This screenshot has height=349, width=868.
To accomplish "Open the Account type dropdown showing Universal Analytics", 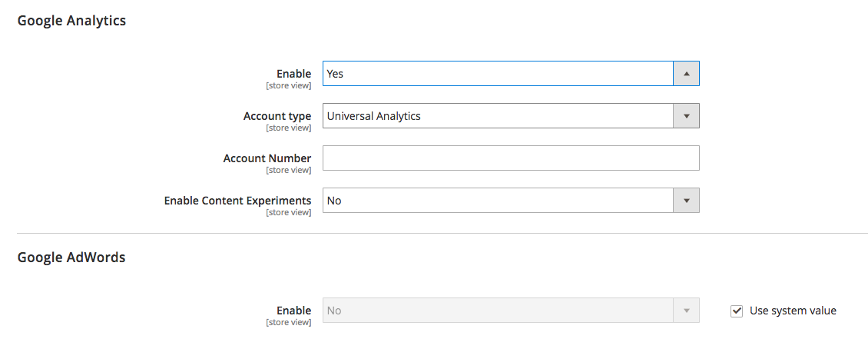I will 511,116.
